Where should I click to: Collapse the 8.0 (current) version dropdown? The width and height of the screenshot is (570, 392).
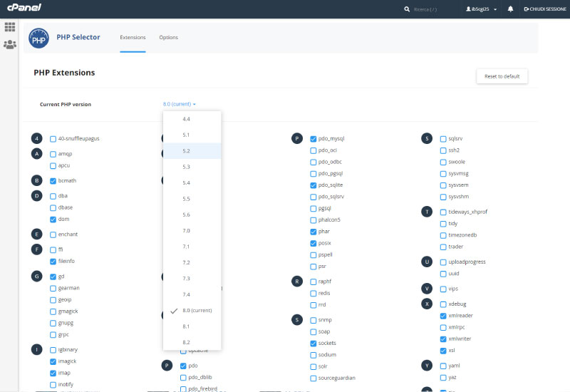(x=179, y=104)
